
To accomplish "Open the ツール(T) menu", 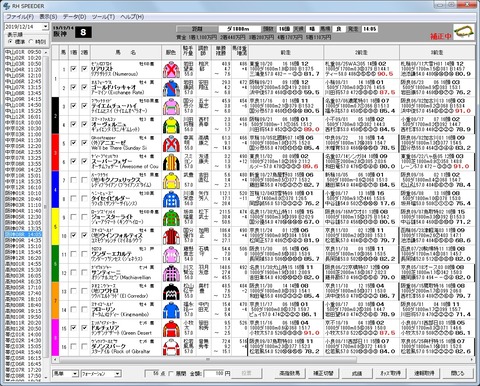I will [103, 17].
